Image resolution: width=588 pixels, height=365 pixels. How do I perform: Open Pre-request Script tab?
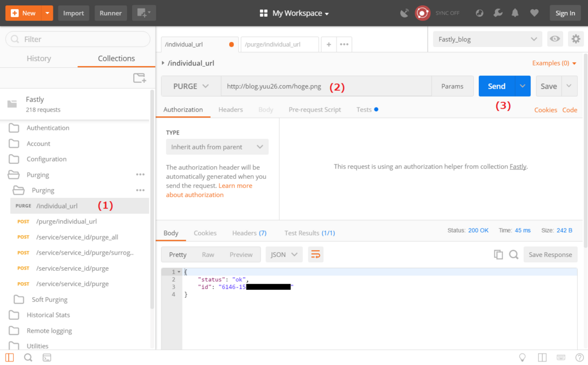pos(315,110)
